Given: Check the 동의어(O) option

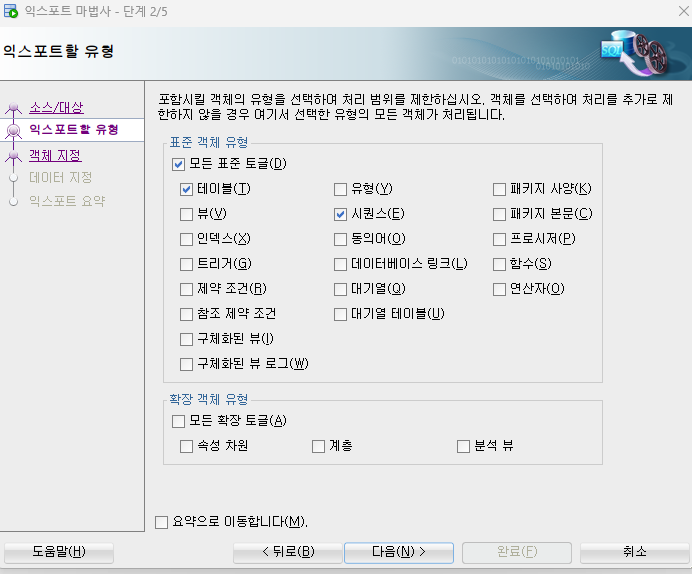Looking at the screenshot, I should pos(340,240).
